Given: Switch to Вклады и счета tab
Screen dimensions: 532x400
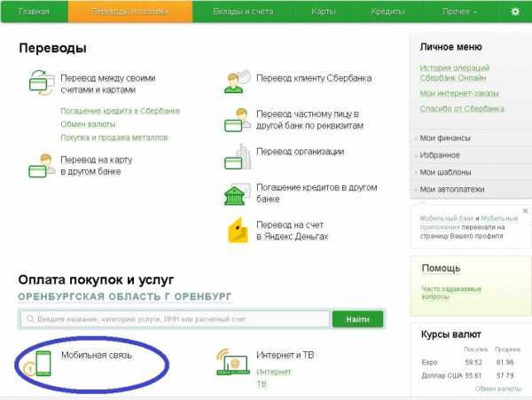Looking at the screenshot, I should point(243,12).
